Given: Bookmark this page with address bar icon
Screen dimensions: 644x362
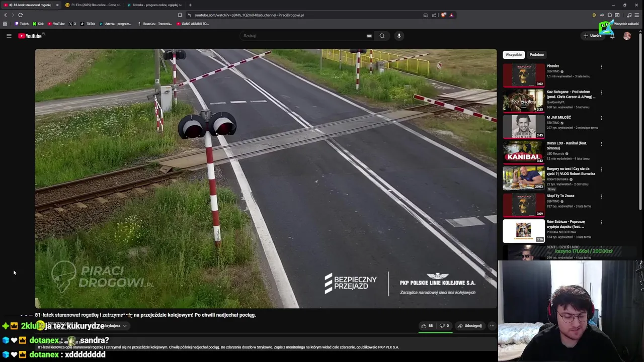Looking at the screenshot, I should [180, 15].
